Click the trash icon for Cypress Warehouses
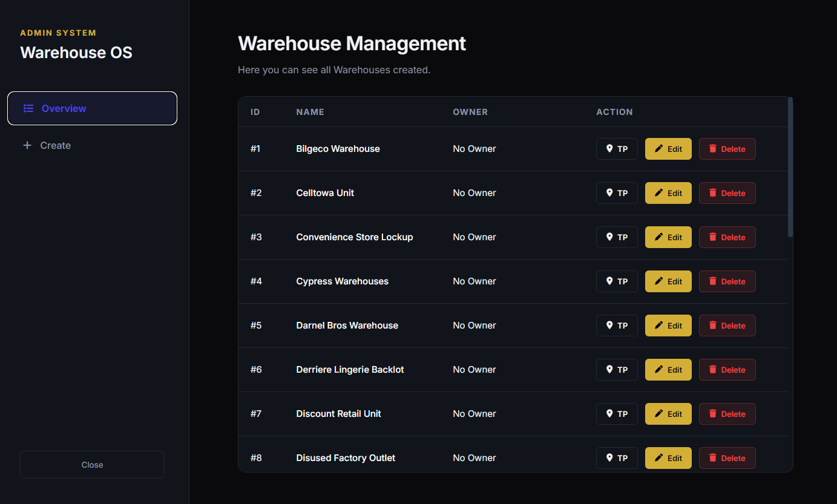The width and height of the screenshot is (837, 504). [713, 281]
